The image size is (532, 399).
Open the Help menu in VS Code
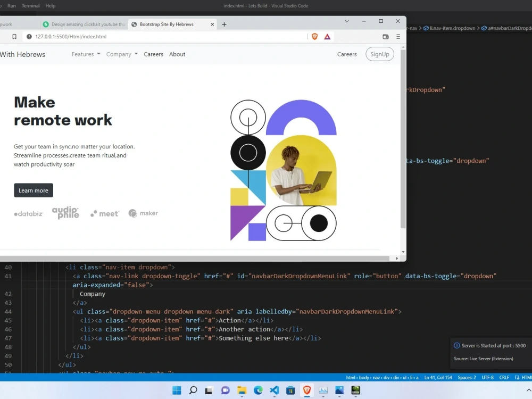coord(50,6)
